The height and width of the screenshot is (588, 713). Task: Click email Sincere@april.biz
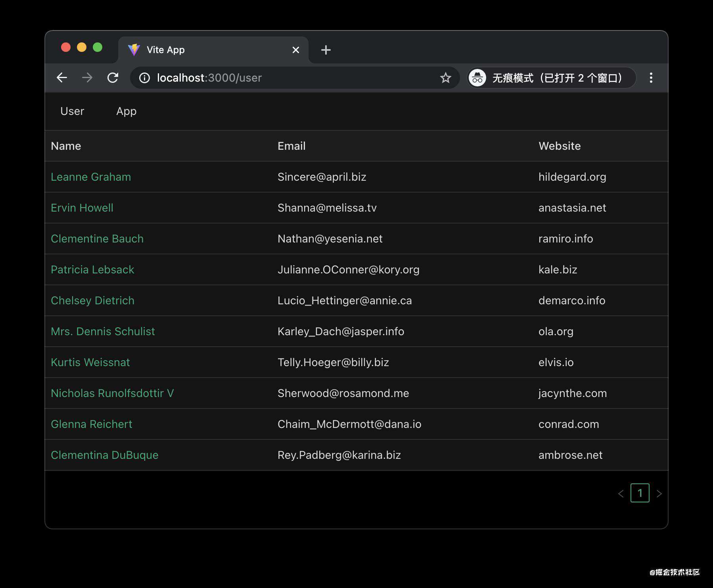(x=322, y=177)
